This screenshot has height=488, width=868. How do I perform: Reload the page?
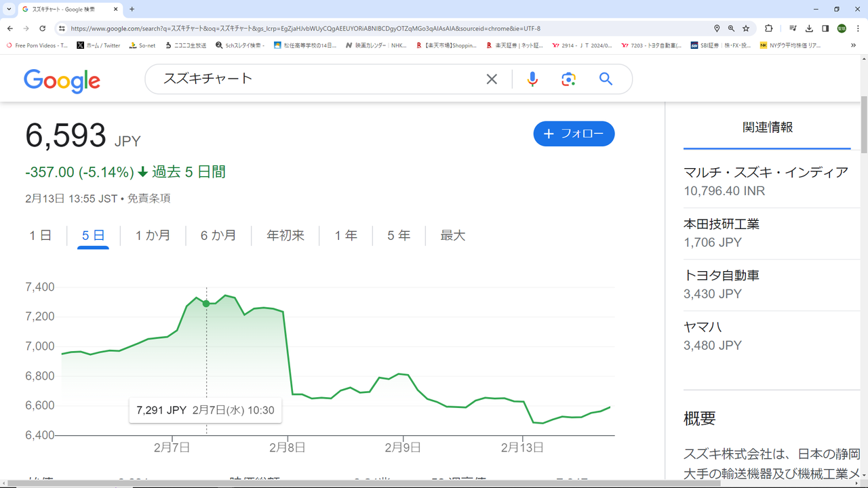click(x=42, y=28)
